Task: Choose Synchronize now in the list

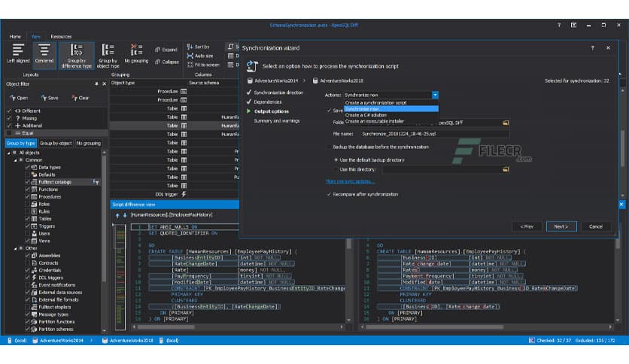Action: pyautogui.click(x=391, y=108)
